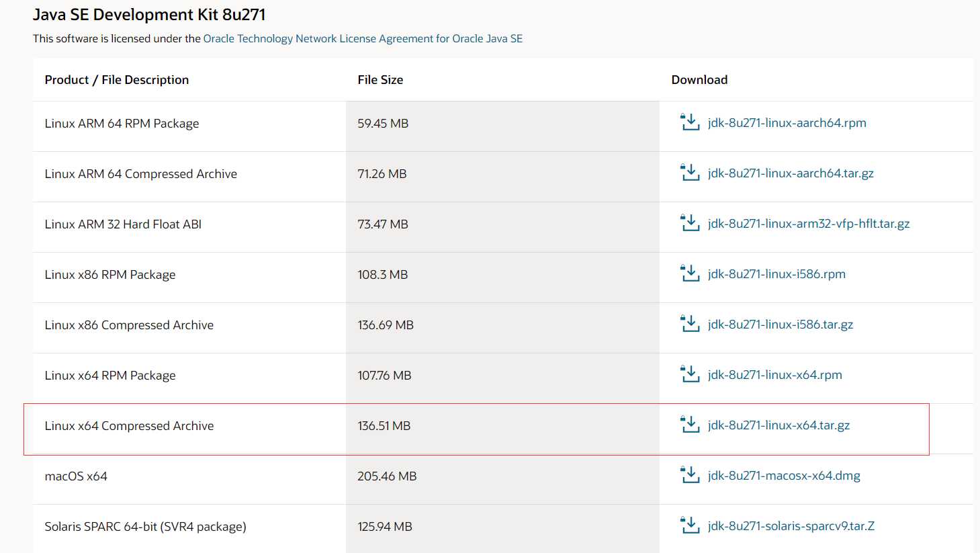Click download icon for solaris-sparcv9.tar.Z file
The image size is (980, 553).
pos(690,525)
